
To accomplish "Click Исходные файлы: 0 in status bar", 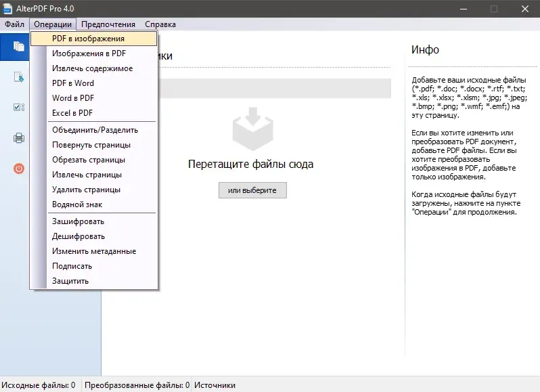I will point(39,385).
